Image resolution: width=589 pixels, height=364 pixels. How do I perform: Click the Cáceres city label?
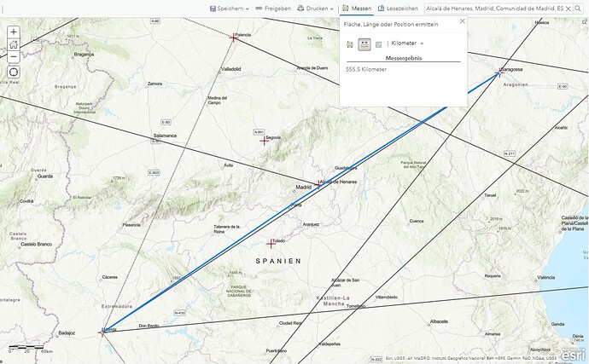click(x=109, y=277)
